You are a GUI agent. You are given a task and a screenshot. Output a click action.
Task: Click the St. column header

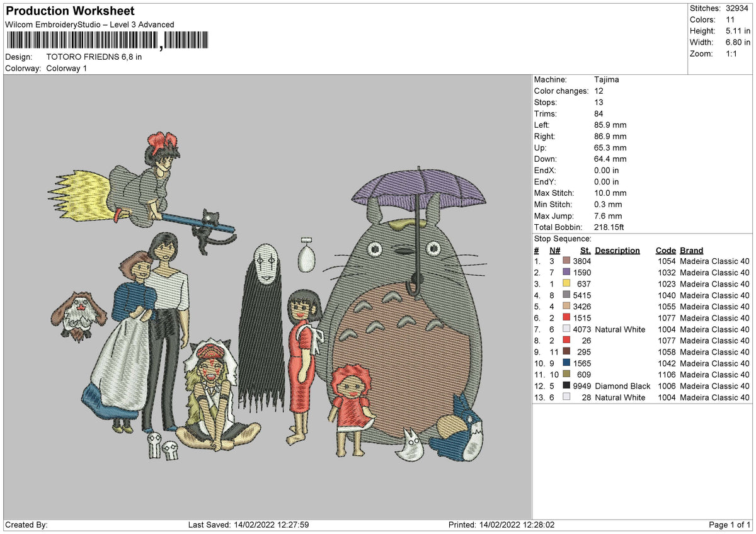(585, 251)
